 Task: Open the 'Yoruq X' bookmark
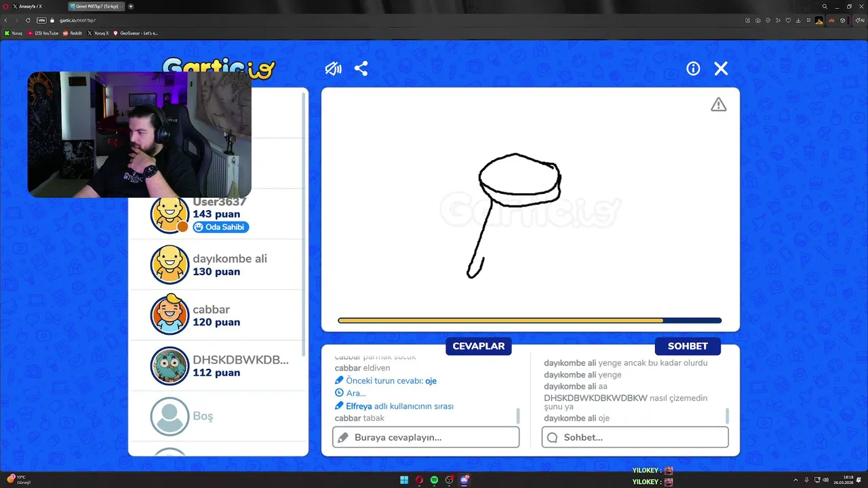click(98, 33)
